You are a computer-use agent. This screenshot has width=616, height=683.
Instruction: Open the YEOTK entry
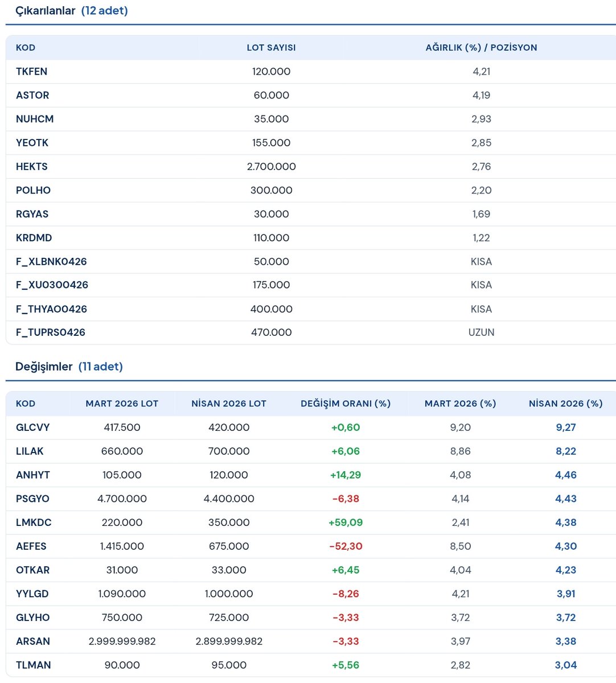[x=32, y=143]
